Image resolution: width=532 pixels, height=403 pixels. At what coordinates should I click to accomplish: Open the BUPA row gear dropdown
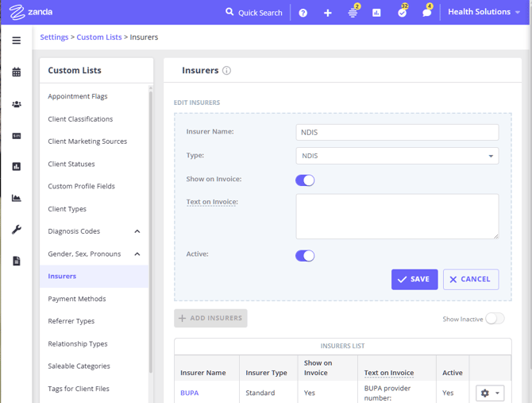[489, 393]
